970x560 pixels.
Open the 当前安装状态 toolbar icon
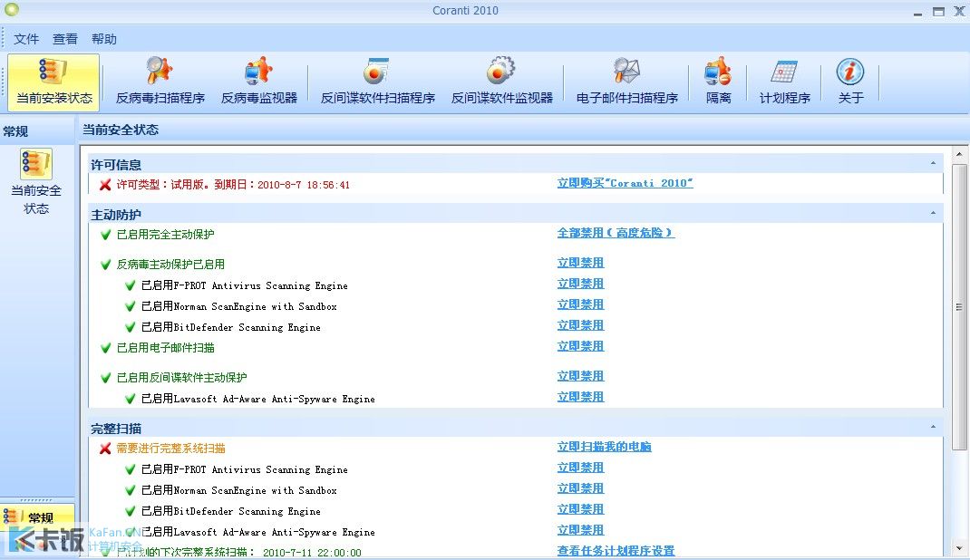click(x=53, y=82)
